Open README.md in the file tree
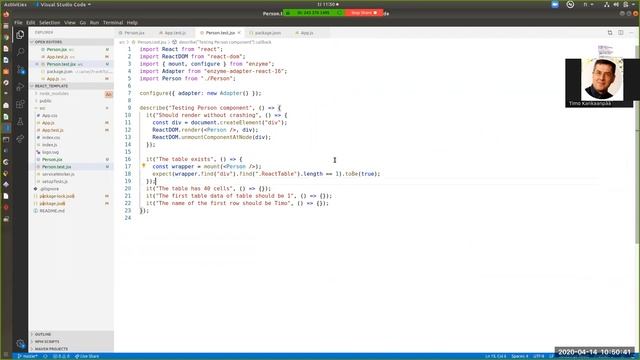The width and height of the screenshot is (640, 360). coord(52,211)
